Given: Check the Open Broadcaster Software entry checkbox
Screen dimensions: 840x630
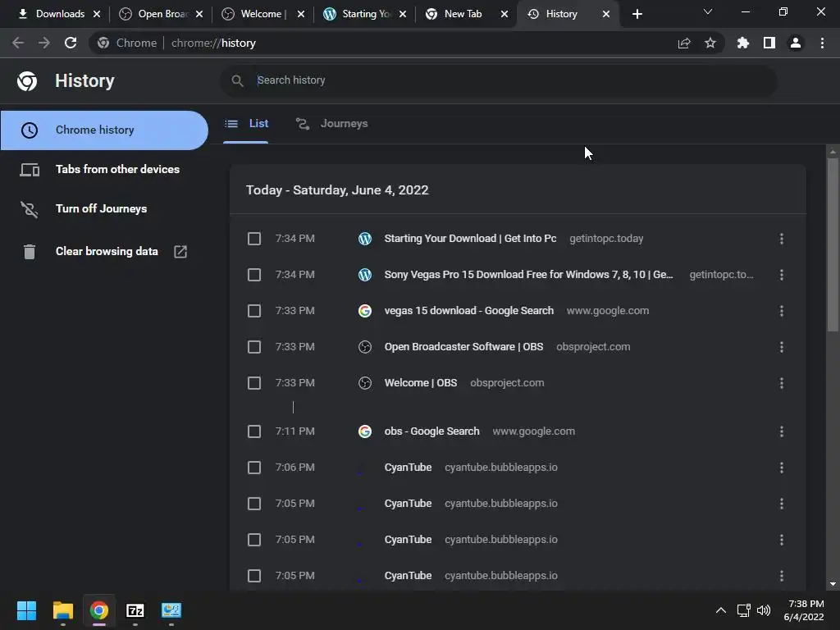Looking at the screenshot, I should pos(254,347).
